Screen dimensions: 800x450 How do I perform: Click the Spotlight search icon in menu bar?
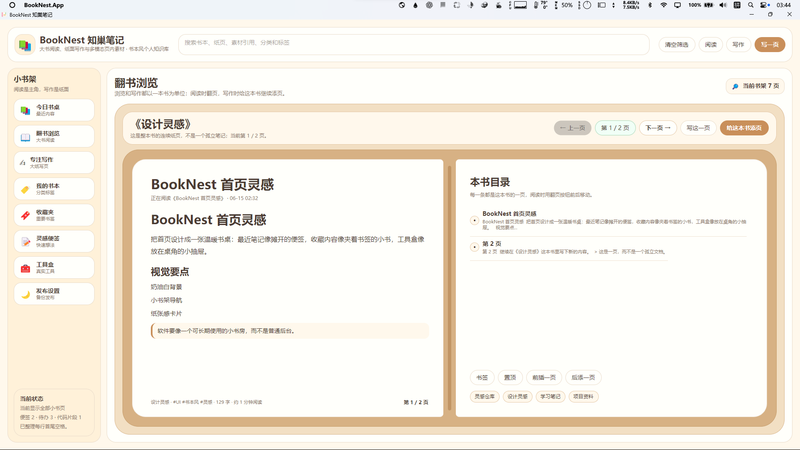coord(751,5)
